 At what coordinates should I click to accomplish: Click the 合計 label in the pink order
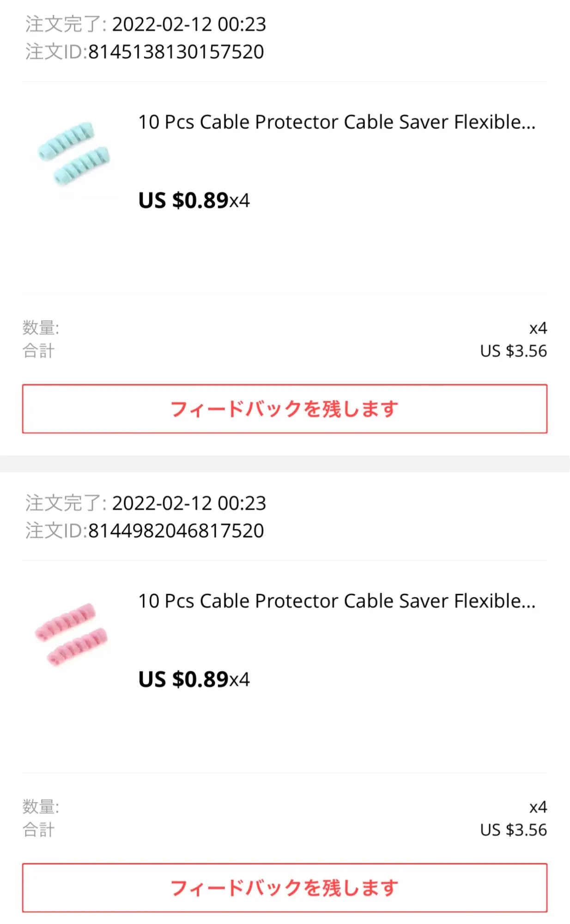click(x=39, y=830)
